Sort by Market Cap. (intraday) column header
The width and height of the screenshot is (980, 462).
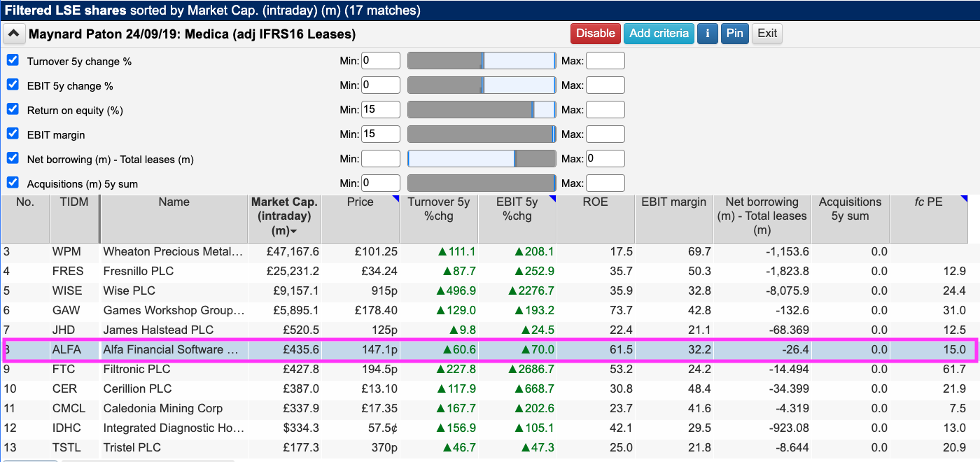coord(284,216)
